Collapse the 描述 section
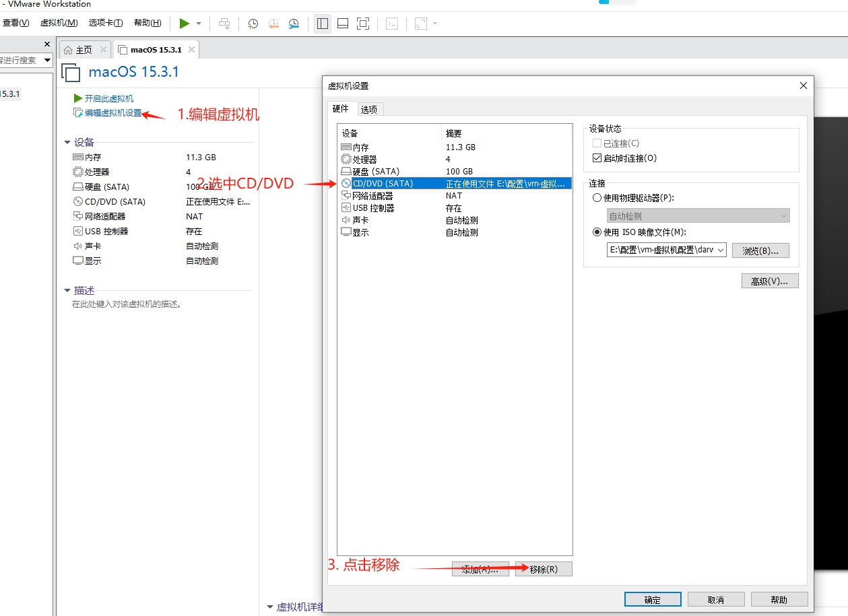The width and height of the screenshot is (848, 616). coord(67,291)
